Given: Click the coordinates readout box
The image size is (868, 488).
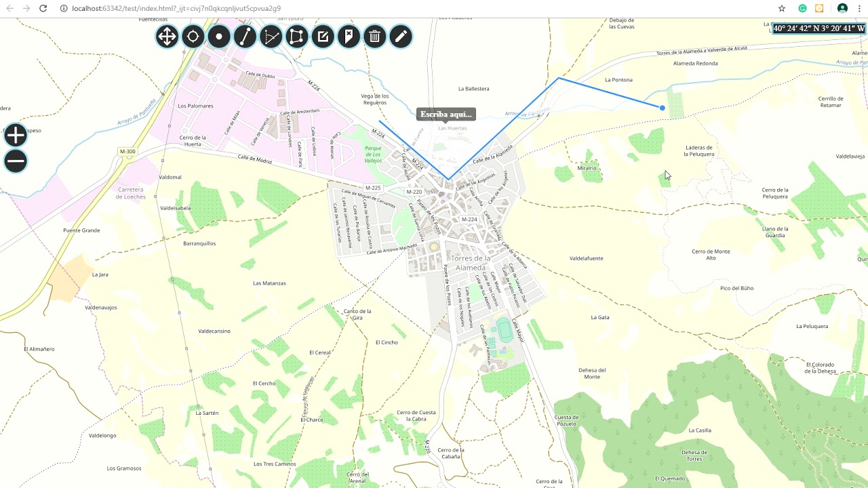Looking at the screenshot, I should click(x=819, y=28).
